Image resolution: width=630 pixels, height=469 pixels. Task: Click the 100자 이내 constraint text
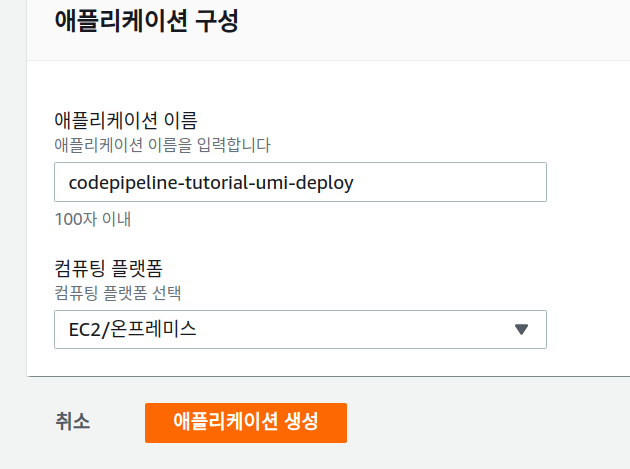click(x=93, y=219)
